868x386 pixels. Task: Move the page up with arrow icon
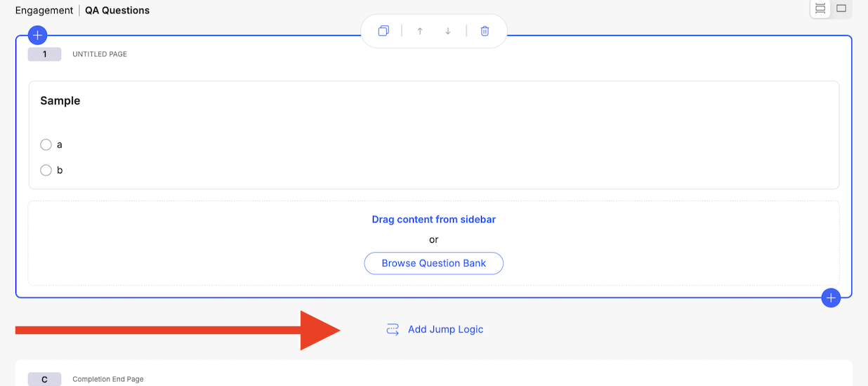[420, 31]
